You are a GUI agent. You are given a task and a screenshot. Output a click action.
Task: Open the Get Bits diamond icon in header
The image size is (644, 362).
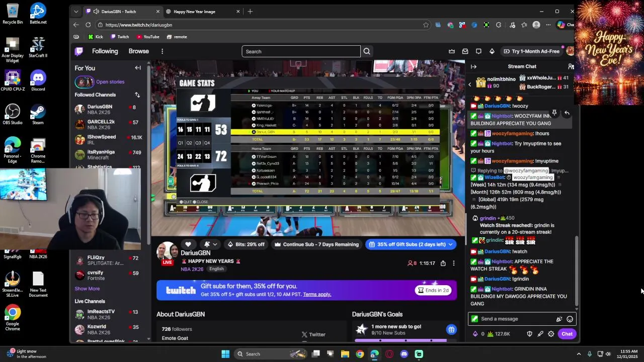click(492, 51)
